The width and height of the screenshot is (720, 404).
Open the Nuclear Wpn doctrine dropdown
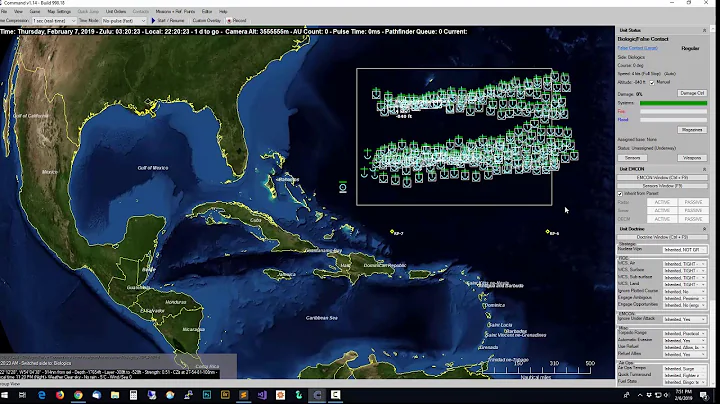point(685,250)
